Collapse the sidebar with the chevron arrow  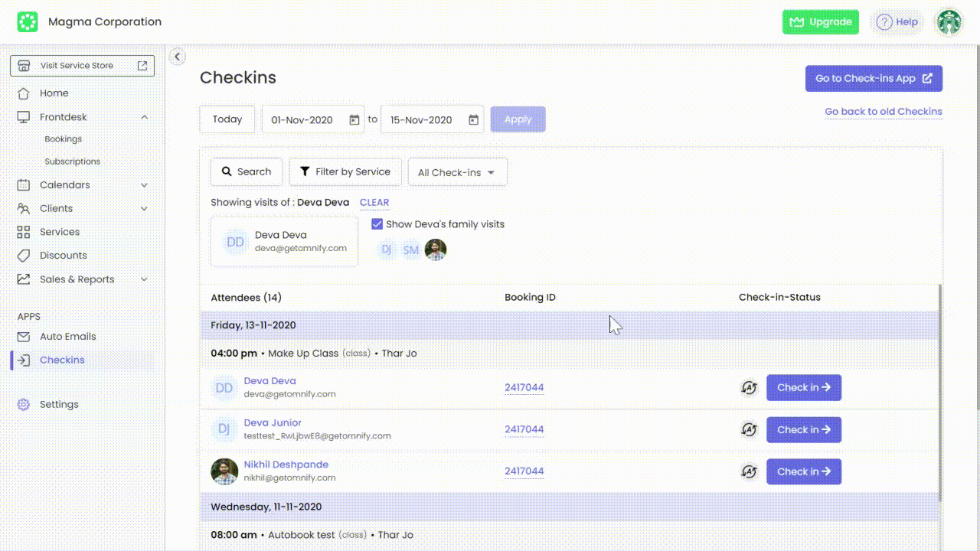(x=177, y=57)
